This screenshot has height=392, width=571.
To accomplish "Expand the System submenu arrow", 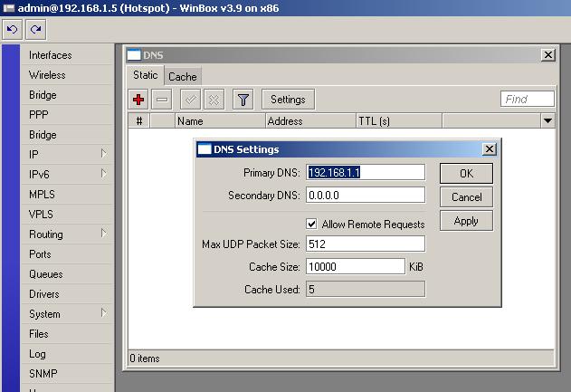I will coord(104,313).
